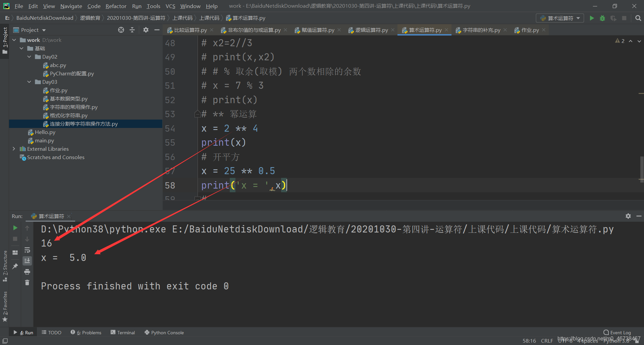This screenshot has width=644, height=345.
Task: Select 字符串的常用操作.py file
Action: point(70,107)
